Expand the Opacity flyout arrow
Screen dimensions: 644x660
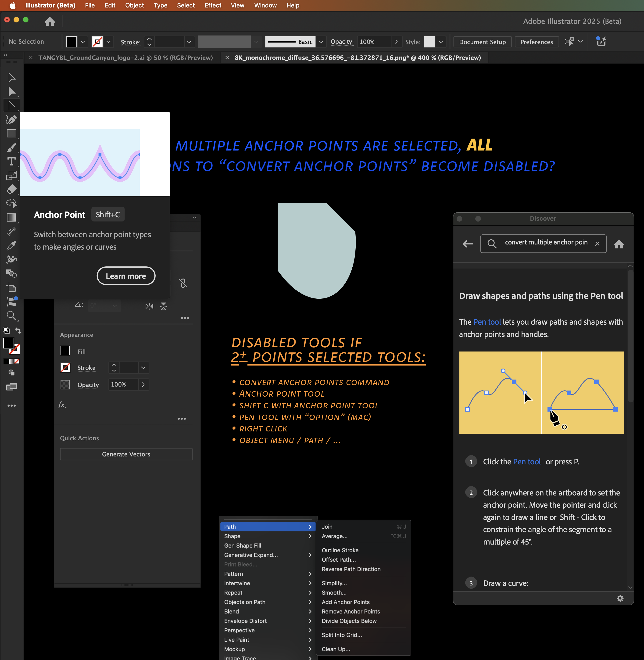[x=396, y=42]
